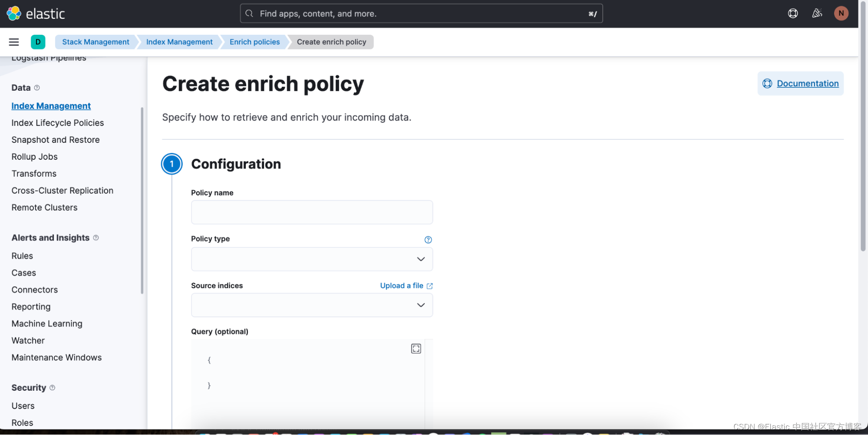Open Maintenance Windows page
This screenshot has width=868, height=435.
56,358
